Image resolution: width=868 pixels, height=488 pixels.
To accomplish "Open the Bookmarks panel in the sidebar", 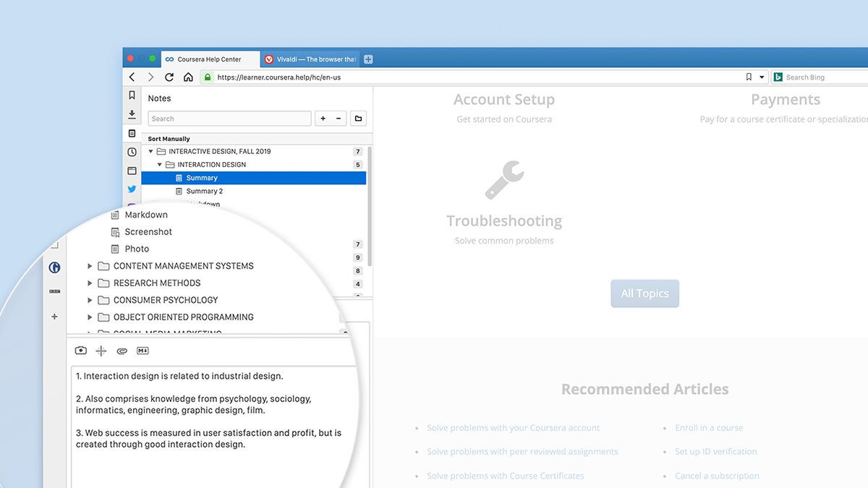I will tap(132, 95).
